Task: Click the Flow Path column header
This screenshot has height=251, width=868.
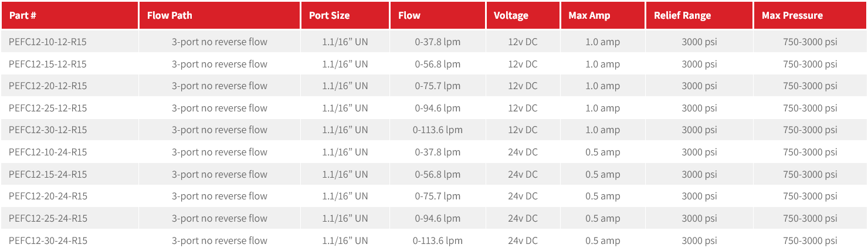Action: 169,16
